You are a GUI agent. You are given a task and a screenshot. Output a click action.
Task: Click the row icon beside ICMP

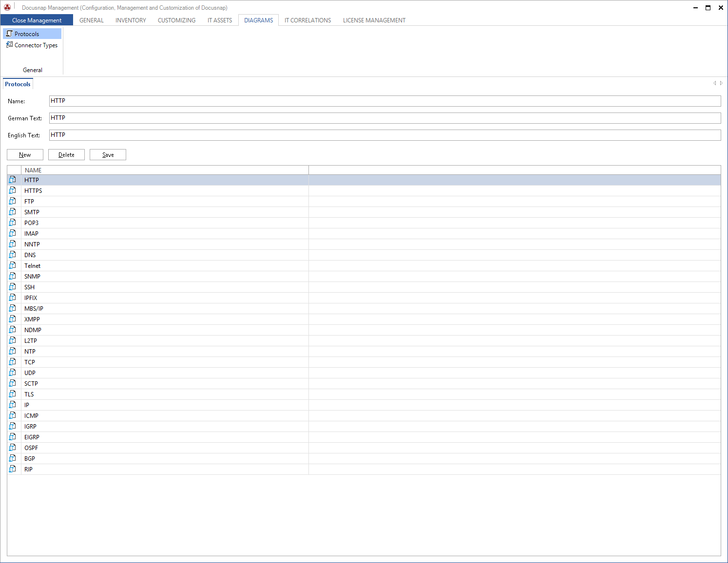[13, 415]
